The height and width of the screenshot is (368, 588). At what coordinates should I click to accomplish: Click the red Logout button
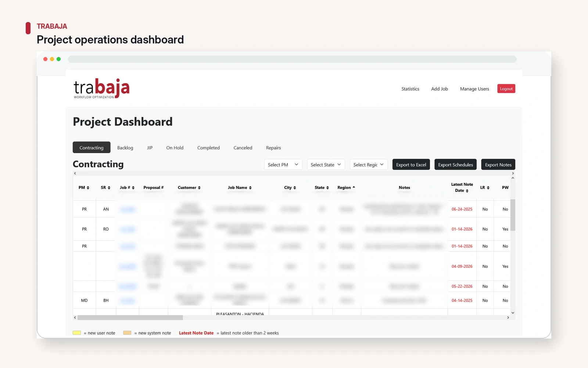[x=506, y=89]
